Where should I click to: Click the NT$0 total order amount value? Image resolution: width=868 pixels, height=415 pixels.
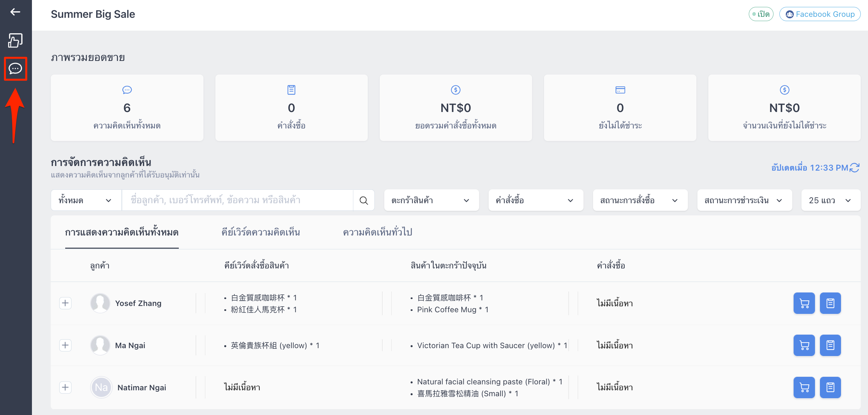pos(455,108)
